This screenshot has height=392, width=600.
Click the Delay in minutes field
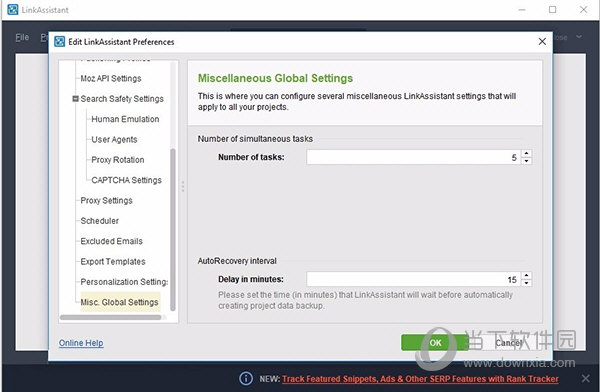pos(414,279)
